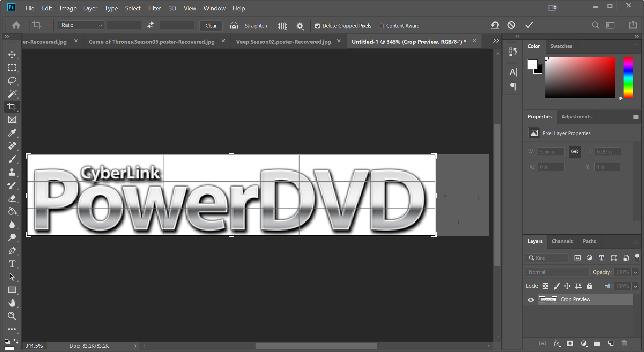Select the Clone Stamp tool
This screenshot has width=644, height=352.
(12, 172)
